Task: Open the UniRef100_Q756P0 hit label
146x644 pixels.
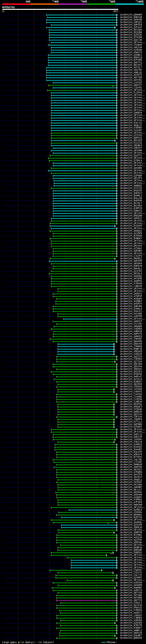Action: coord(131,427)
